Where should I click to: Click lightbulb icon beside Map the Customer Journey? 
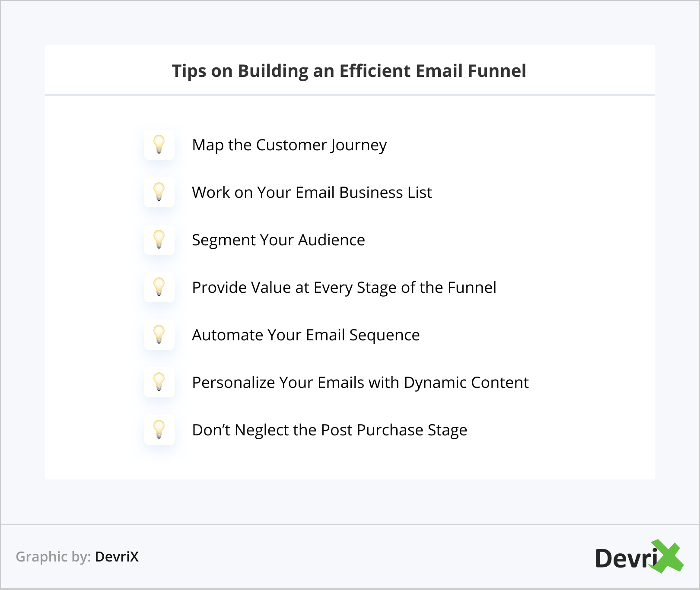point(159,144)
